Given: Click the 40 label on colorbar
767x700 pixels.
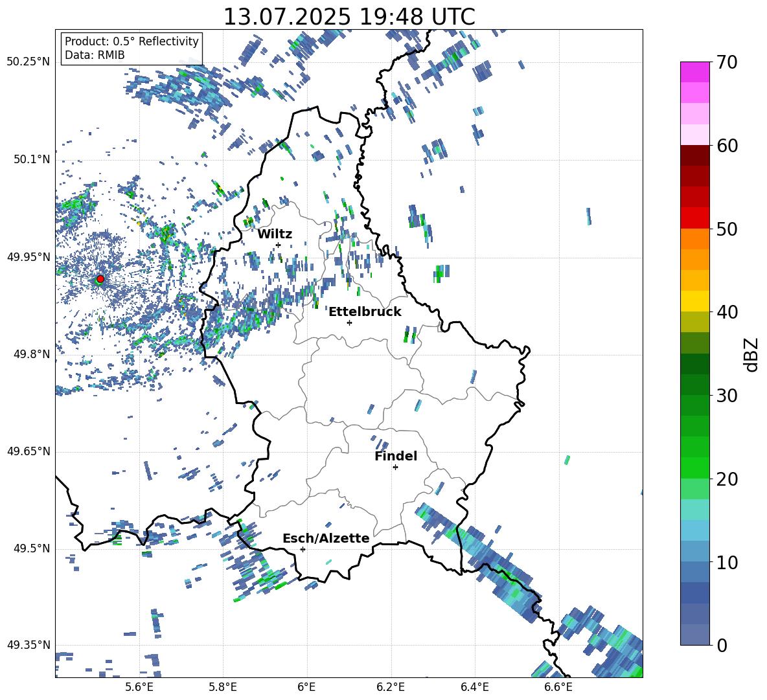Looking at the screenshot, I should pos(726,312).
